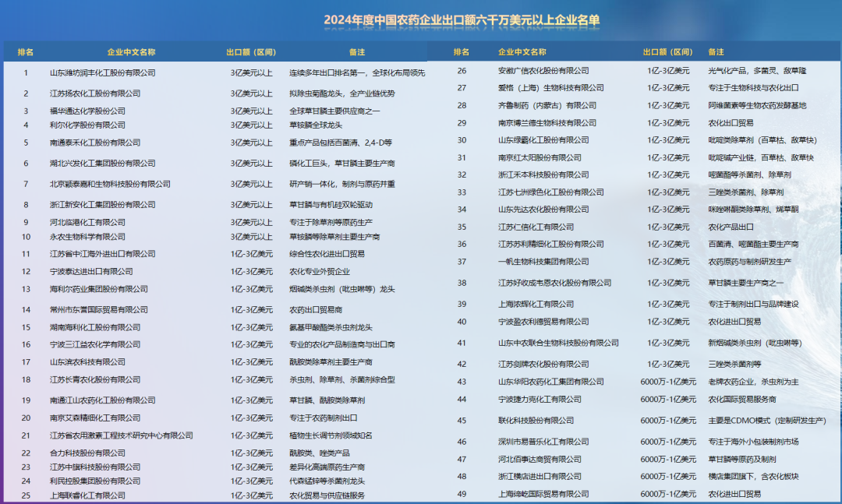Image resolution: width=842 pixels, height=504 pixels.
Task: Click 安徽广信农化股份有限公司 at rank 26
Action: pos(543,72)
